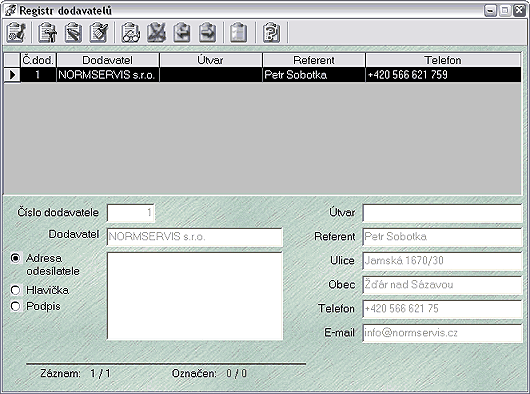Image resolution: width=530 pixels, height=394 pixels.
Task: Click the Označen 0 / 0 status value
Action: pyautogui.click(x=237, y=374)
